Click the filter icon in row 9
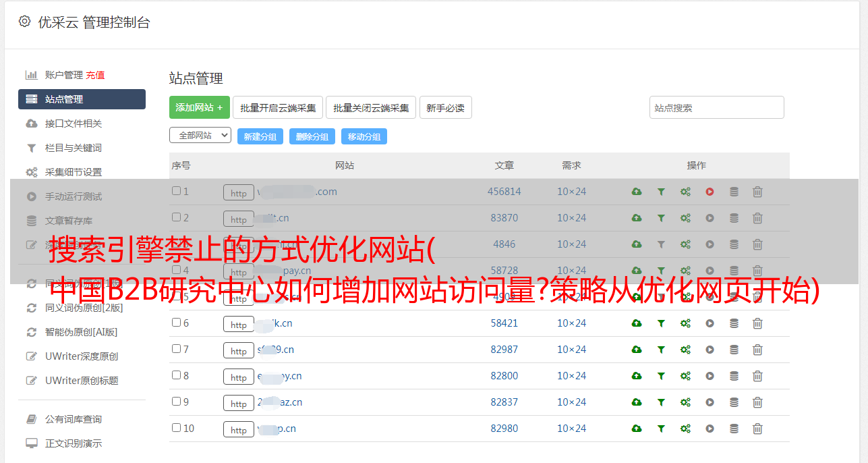The width and height of the screenshot is (868, 463). click(661, 402)
